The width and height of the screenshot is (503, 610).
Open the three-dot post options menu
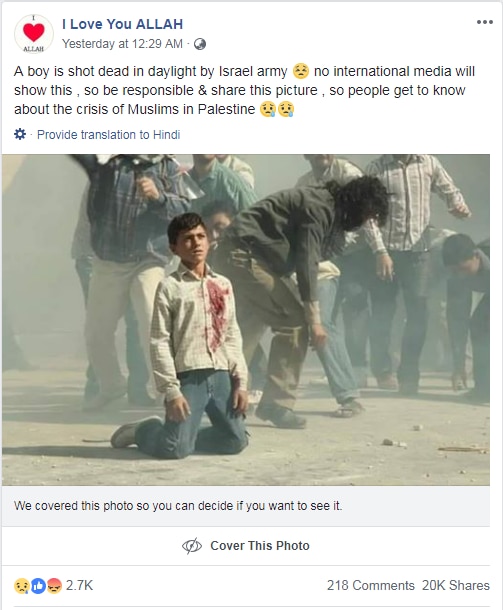coord(485,22)
